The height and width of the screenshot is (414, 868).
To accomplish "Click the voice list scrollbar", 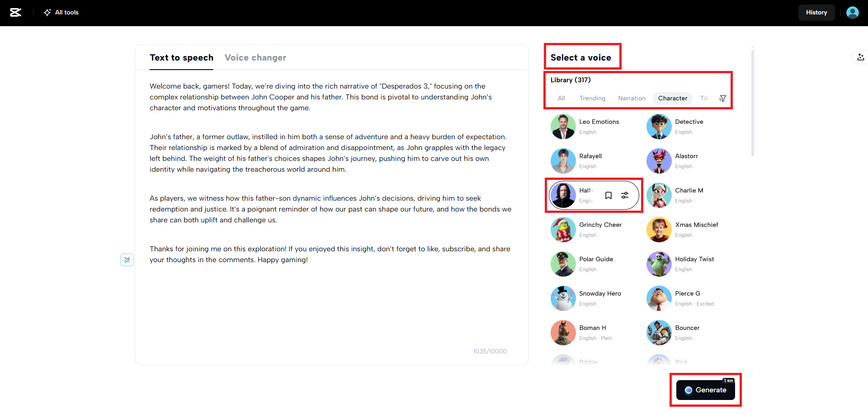I will pos(753,102).
